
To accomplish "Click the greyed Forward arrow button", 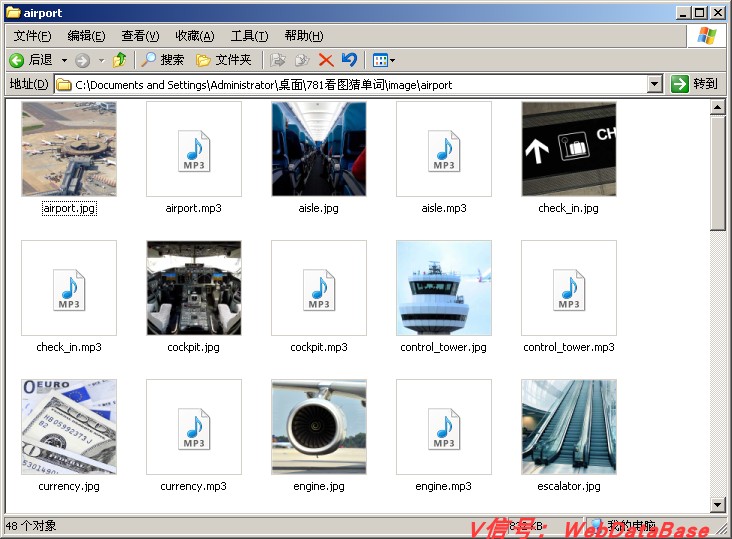I will 83,60.
